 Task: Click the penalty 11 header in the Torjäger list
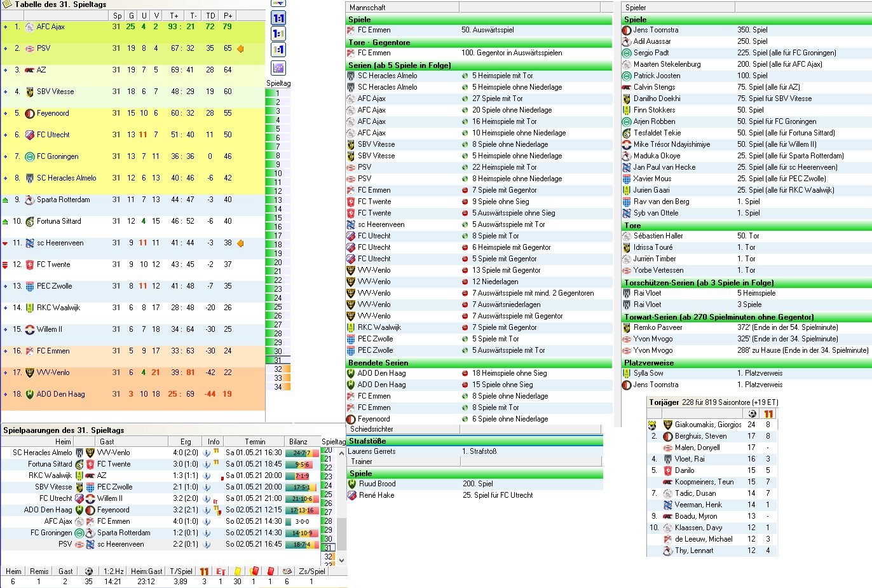(768, 414)
